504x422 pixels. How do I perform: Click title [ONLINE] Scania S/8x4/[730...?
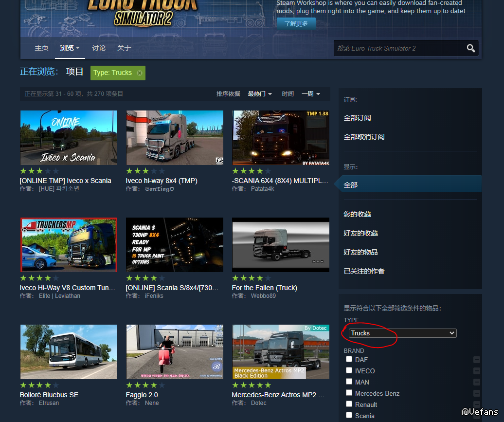[172, 288]
